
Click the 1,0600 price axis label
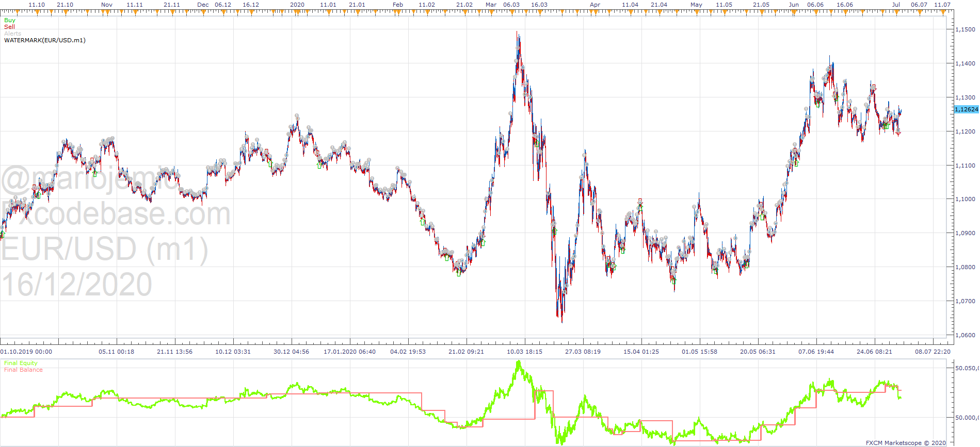965,335
